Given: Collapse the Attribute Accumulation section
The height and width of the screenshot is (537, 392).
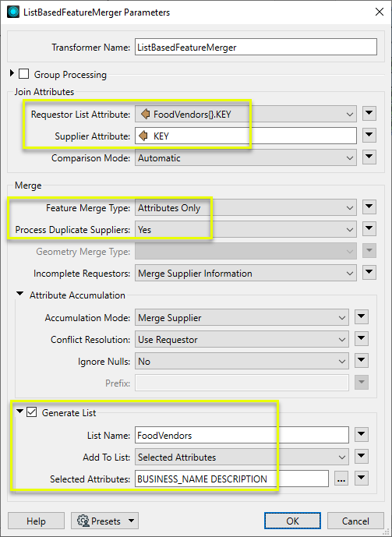Looking at the screenshot, I should tap(20, 294).
